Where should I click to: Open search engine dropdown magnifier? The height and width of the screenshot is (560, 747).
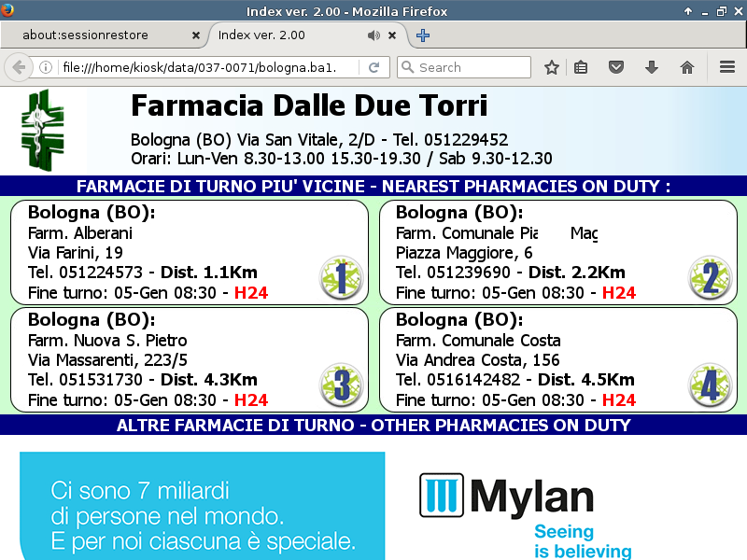tap(407, 67)
